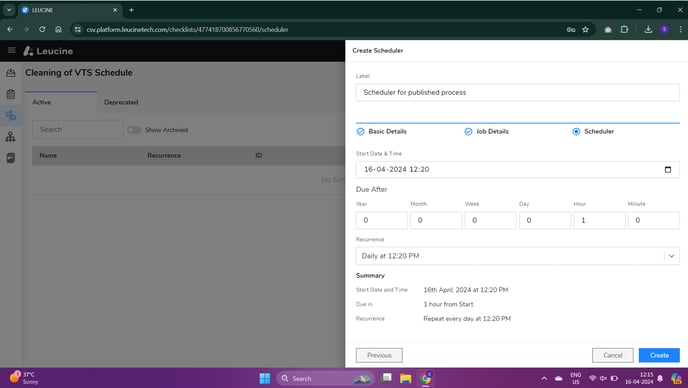Go to the Job Details step
Image resolution: width=688 pixels, height=388 pixels.
(x=486, y=132)
